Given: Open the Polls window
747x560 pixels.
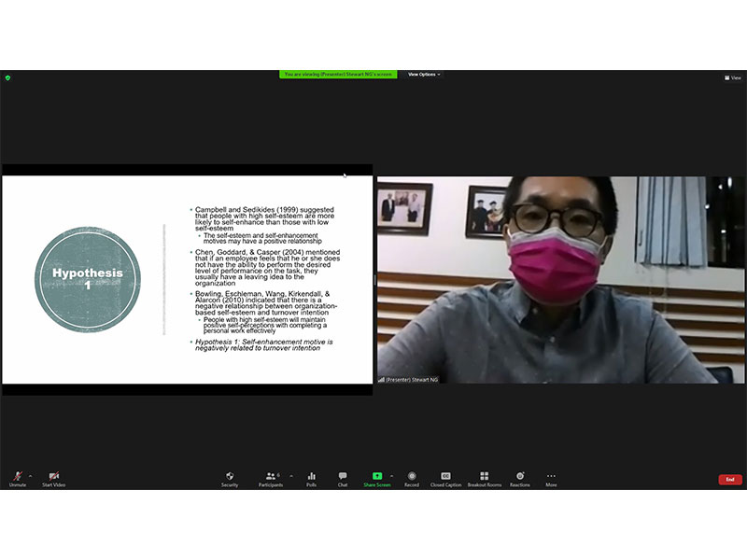Looking at the screenshot, I should (x=311, y=478).
